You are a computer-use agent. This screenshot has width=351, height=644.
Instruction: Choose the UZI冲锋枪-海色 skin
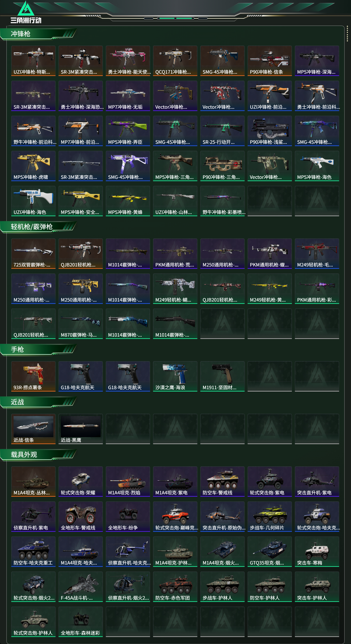tap(33, 201)
